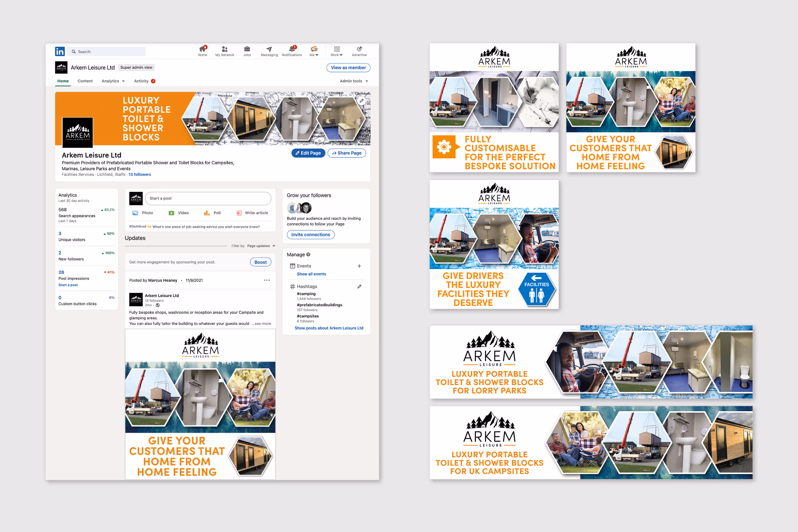Open the 13 followers link
798x532 pixels.
(140, 174)
